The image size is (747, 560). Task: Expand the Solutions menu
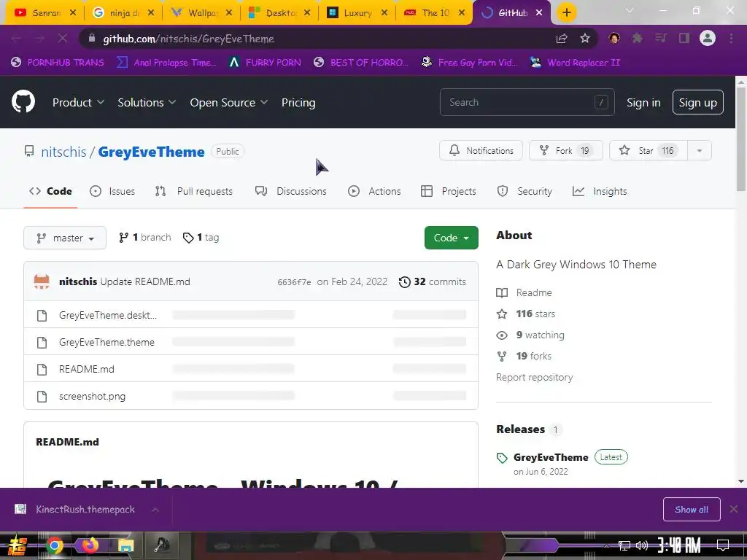point(147,102)
